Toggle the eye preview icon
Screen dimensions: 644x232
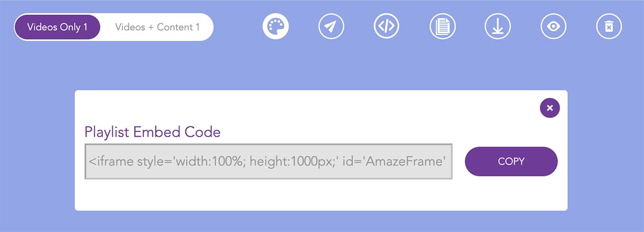pyautogui.click(x=553, y=26)
